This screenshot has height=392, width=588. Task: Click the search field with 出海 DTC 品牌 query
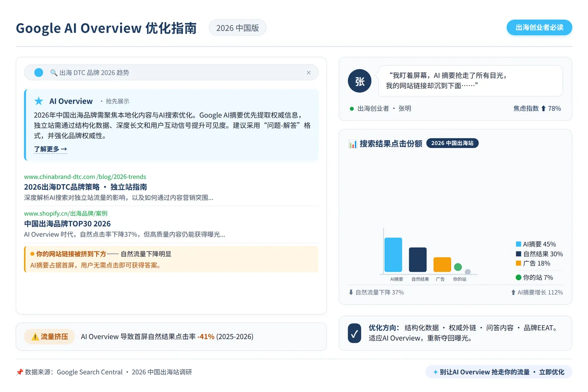click(x=171, y=73)
